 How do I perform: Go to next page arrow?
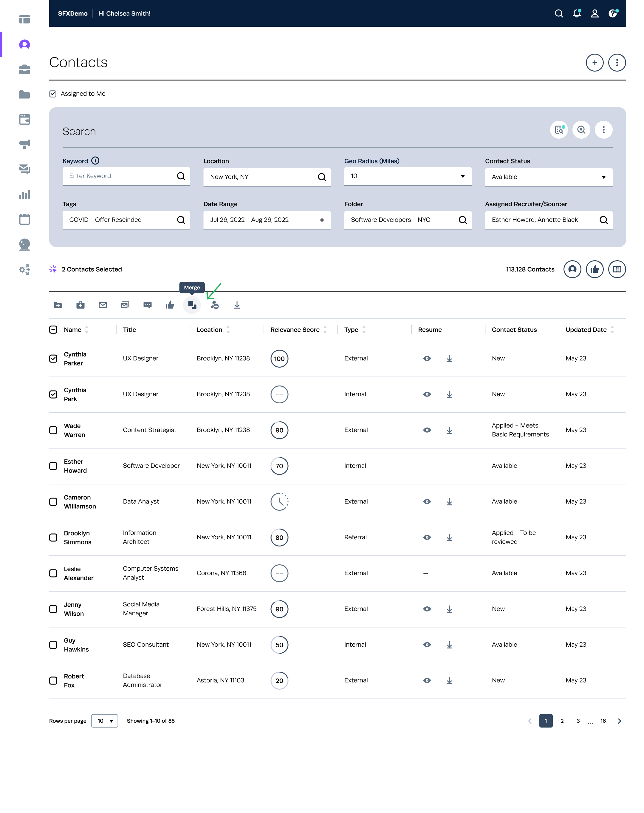click(x=619, y=721)
